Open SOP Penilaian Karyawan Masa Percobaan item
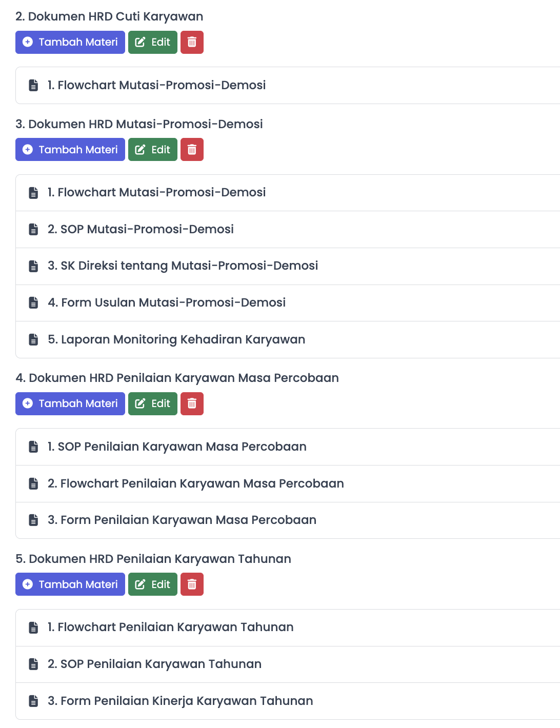 tap(288, 447)
